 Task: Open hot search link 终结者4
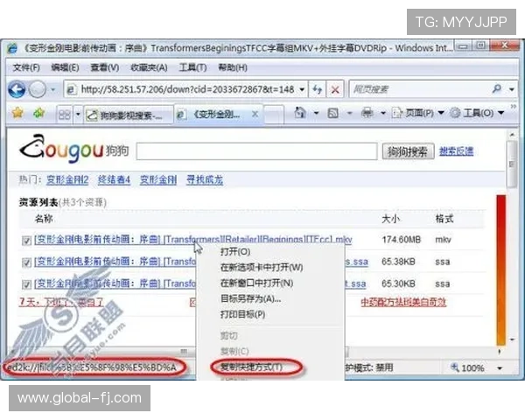point(114,180)
